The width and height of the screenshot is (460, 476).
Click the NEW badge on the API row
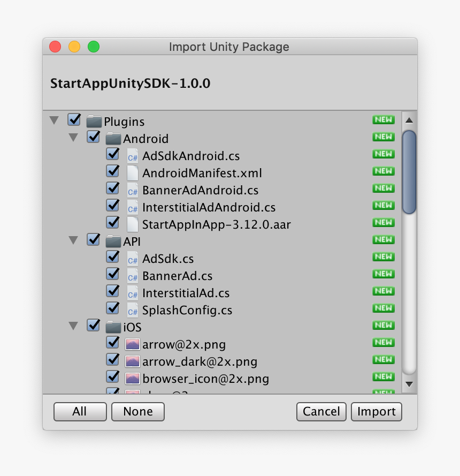tap(384, 239)
